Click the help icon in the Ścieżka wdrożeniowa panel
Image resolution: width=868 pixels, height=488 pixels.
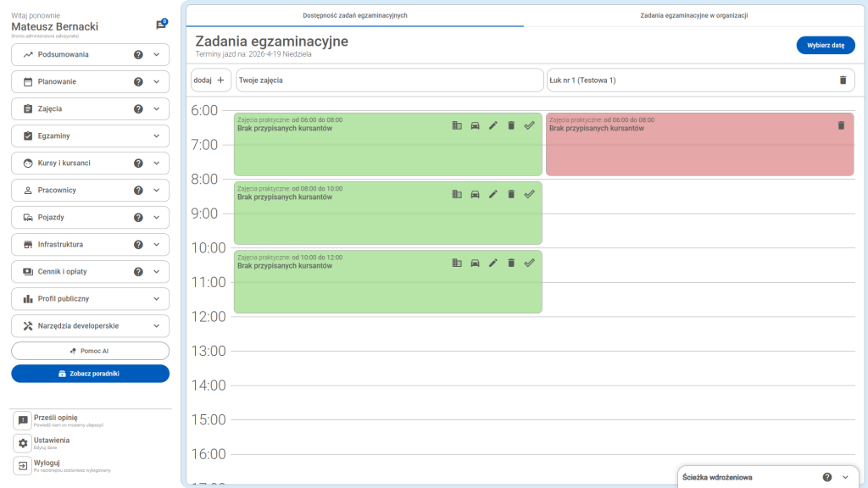[826, 477]
